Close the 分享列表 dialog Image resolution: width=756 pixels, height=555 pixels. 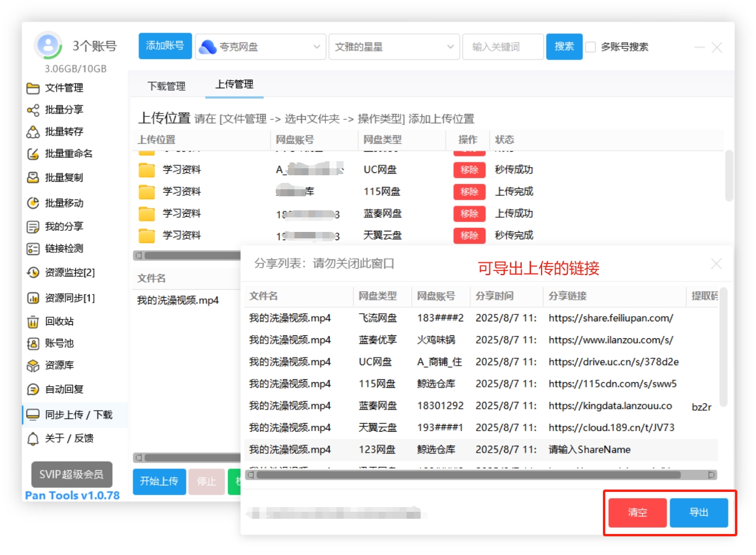[716, 264]
